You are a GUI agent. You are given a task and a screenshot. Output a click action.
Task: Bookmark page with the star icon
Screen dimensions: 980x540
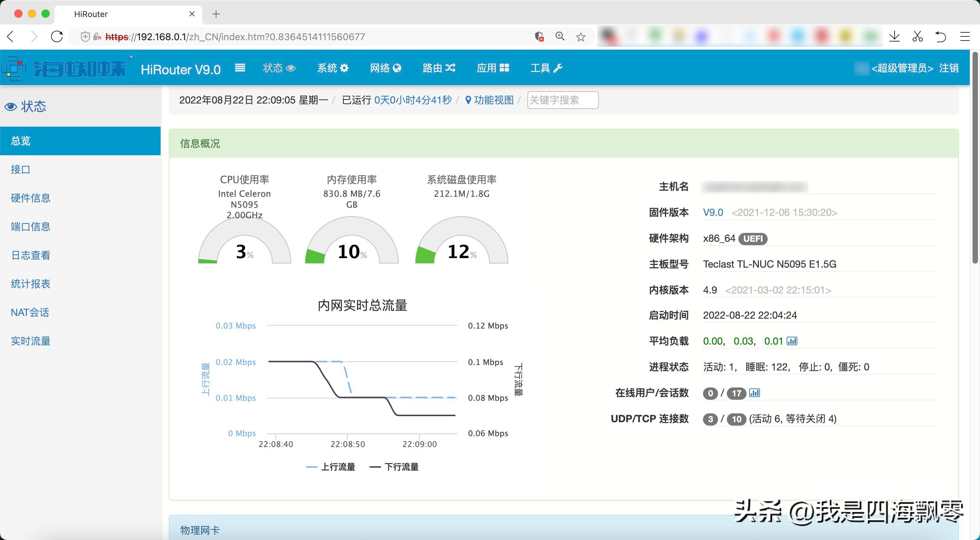coord(581,37)
